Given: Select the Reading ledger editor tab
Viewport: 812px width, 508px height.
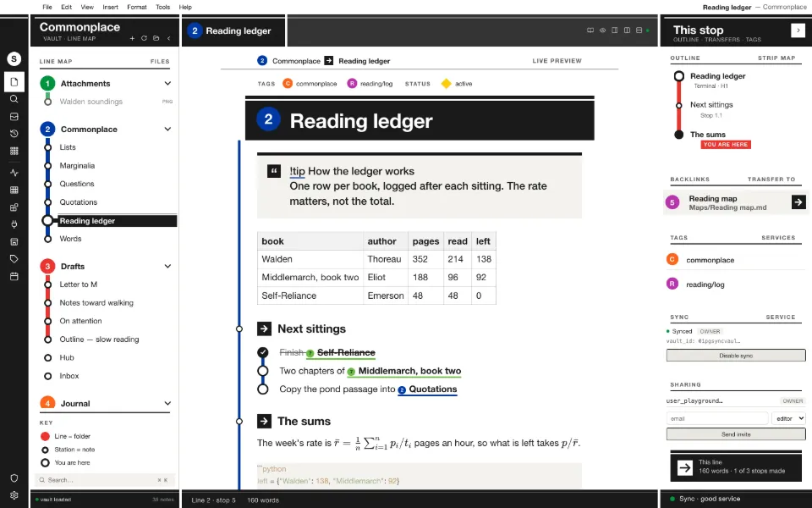Looking at the screenshot, I should 233,31.
